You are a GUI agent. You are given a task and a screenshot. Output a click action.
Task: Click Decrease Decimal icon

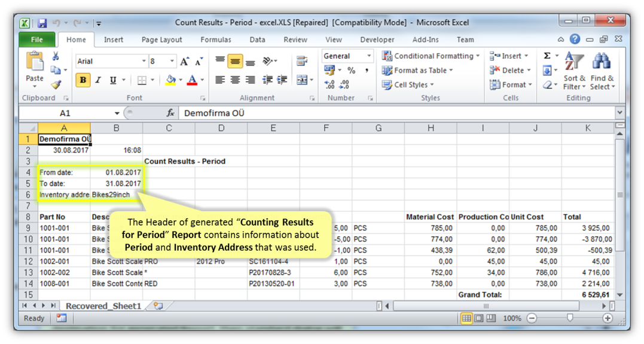[344, 85]
